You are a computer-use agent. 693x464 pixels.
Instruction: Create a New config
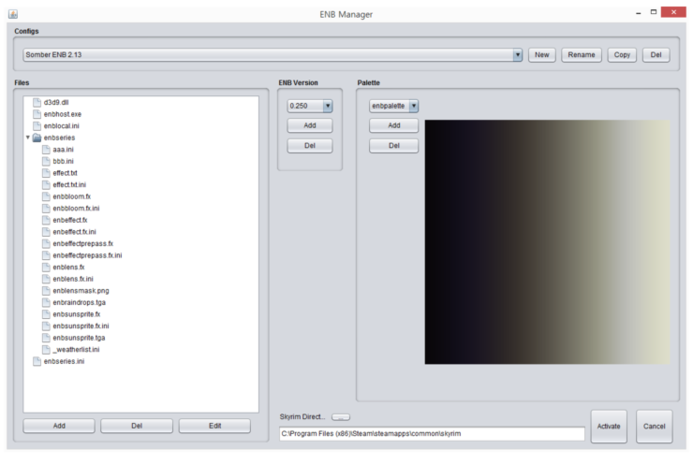542,55
